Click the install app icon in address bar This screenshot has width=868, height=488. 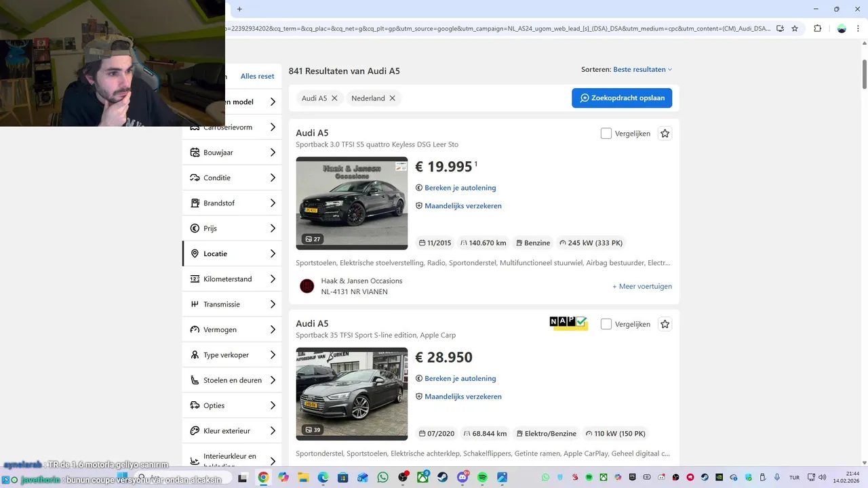pos(780,28)
